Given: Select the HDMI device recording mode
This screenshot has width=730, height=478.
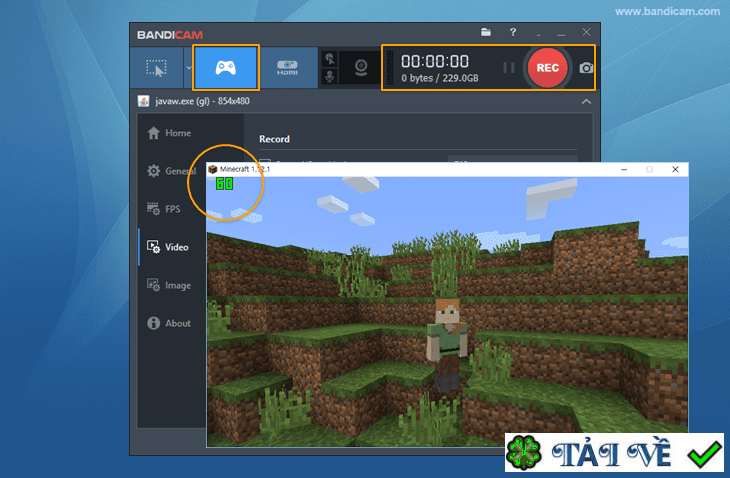Looking at the screenshot, I should [x=287, y=67].
